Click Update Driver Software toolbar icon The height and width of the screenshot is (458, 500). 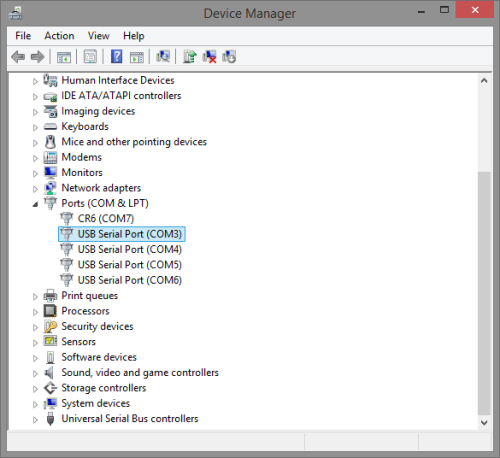(190, 57)
